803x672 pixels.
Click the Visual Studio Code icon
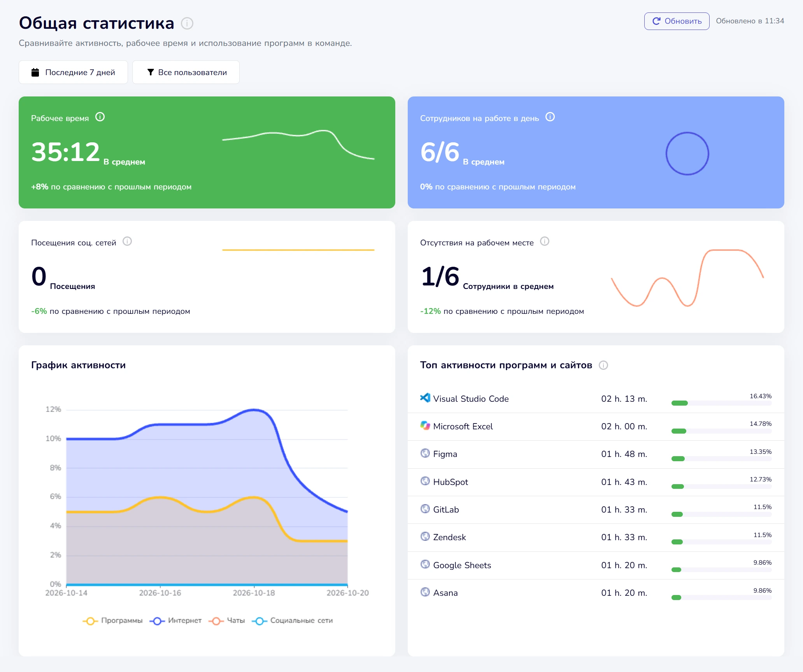click(425, 398)
